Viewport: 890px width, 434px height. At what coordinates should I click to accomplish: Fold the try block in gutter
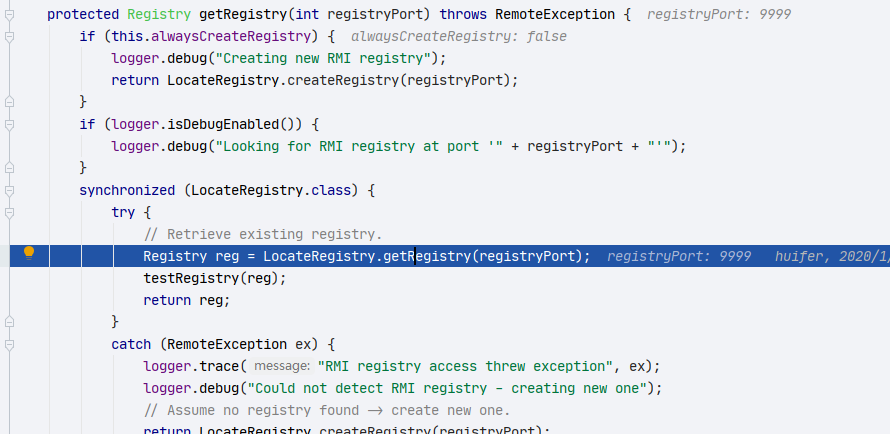(9, 213)
